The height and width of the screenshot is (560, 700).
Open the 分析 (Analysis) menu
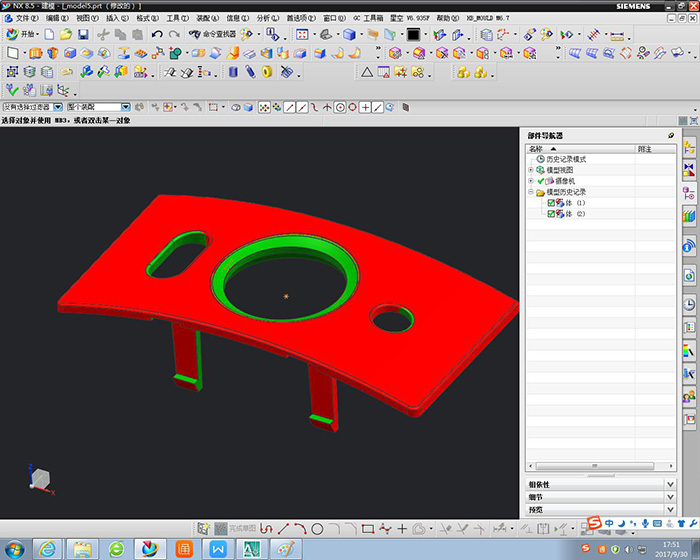point(267,18)
